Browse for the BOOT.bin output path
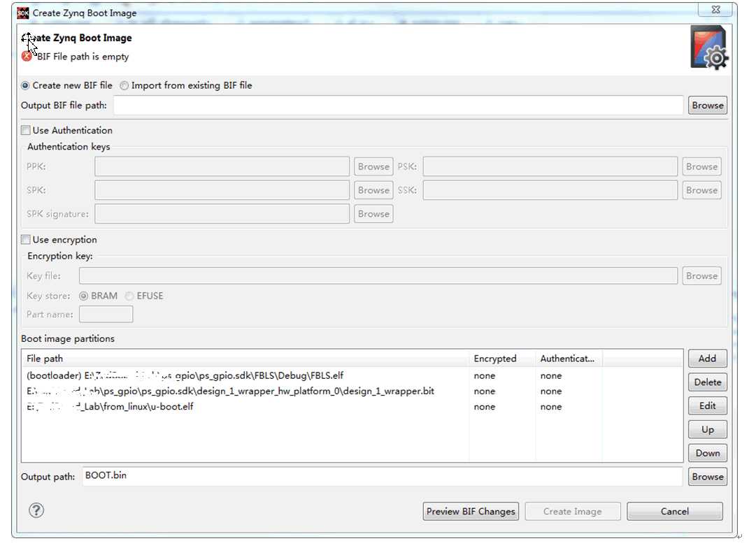756x548 pixels. pyautogui.click(x=707, y=477)
